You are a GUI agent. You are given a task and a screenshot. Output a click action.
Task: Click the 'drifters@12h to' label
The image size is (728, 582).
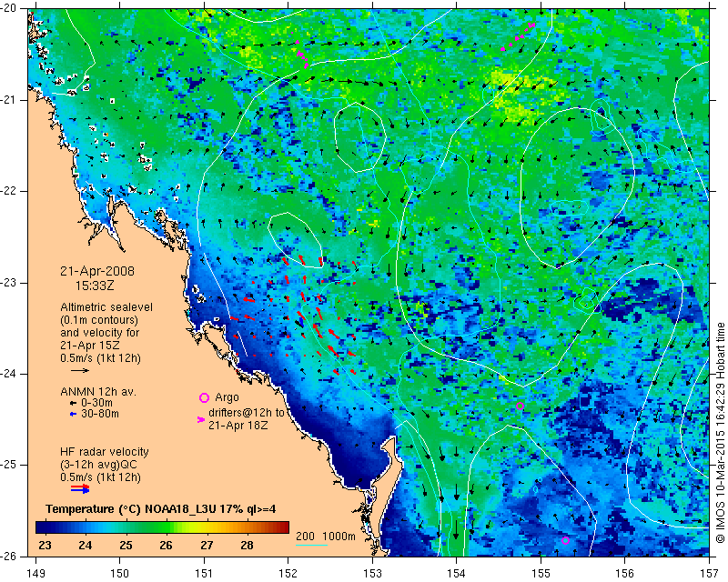246,413
